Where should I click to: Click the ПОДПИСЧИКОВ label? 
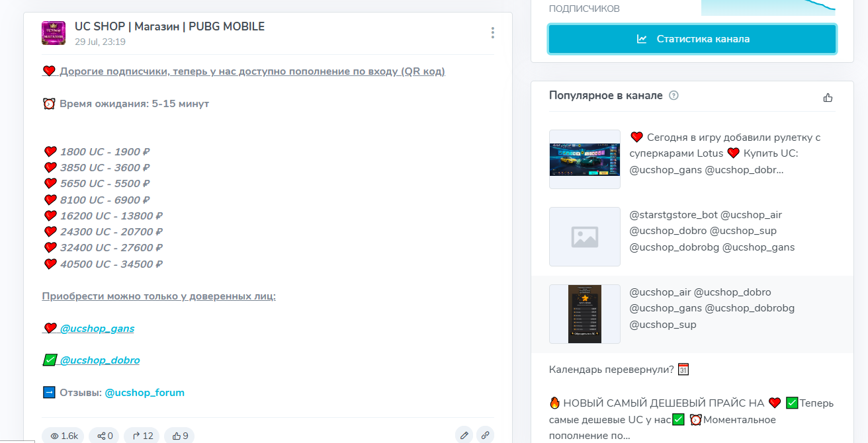click(x=584, y=9)
